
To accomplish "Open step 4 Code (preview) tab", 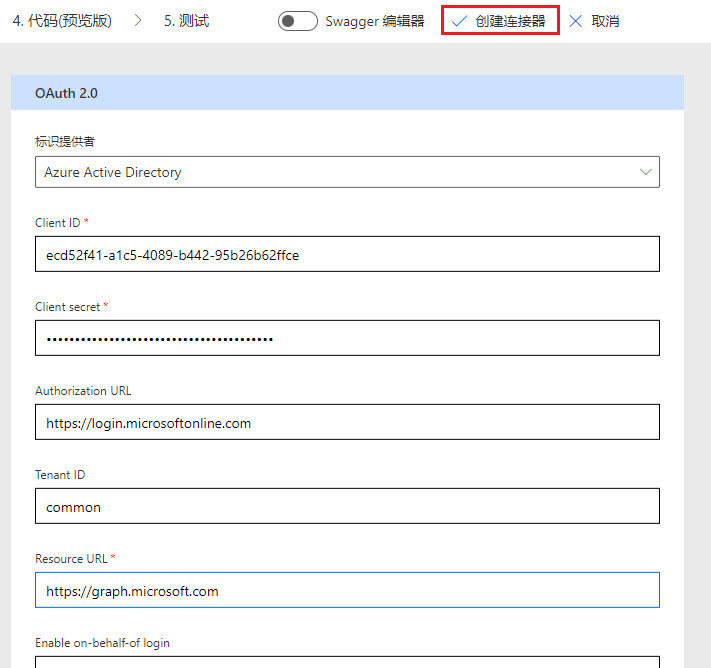I will click(62, 21).
